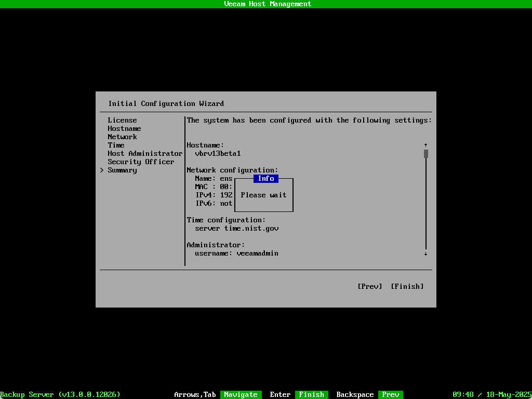
Task: Click the summary scrollbar thumb
Action: pyautogui.click(x=425, y=153)
